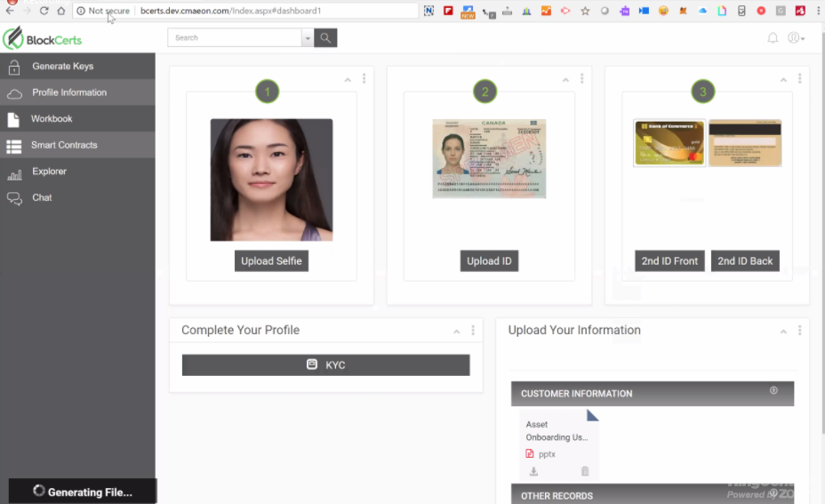Go to browser home page
The width and height of the screenshot is (825, 504).
point(61,11)
